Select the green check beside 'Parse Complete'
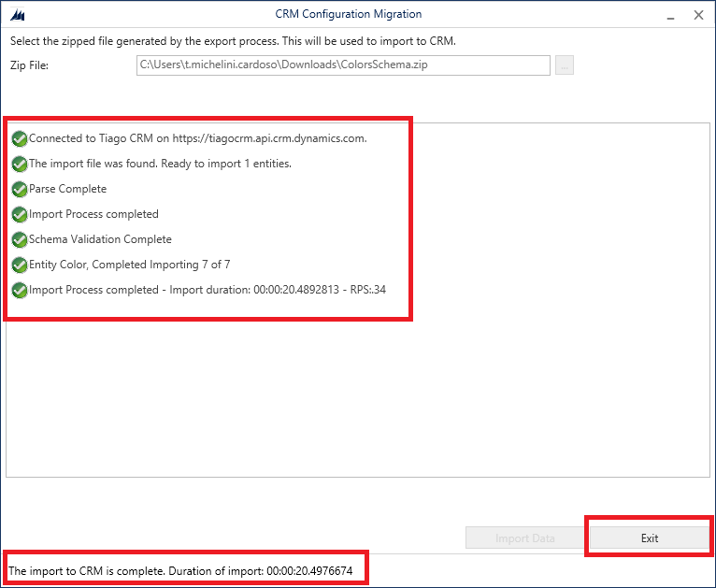 (x=20, y=189)
